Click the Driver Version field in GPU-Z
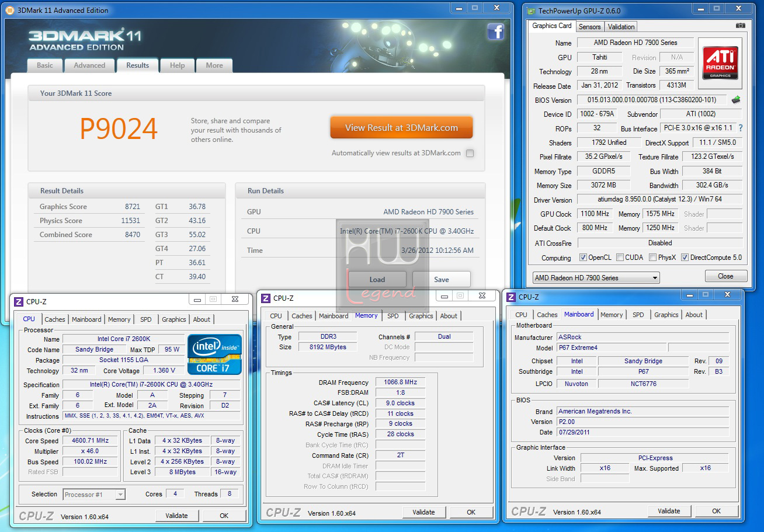This screenshot has height=532, width=764. click(660, 200)
